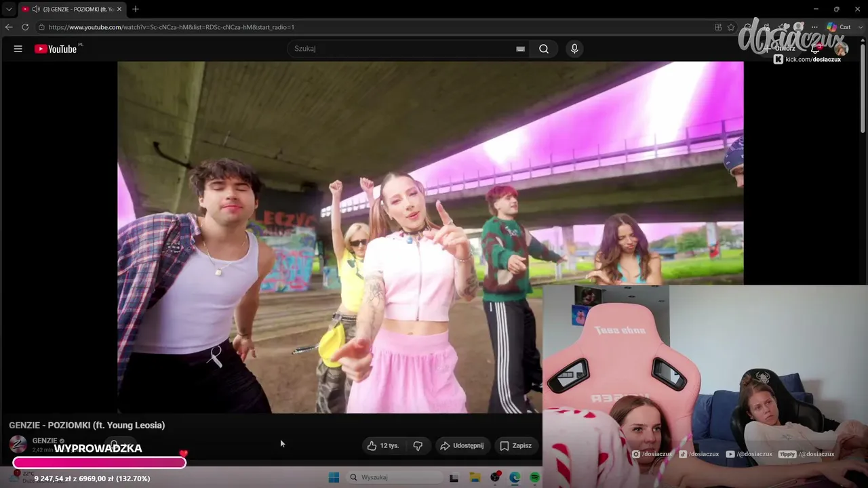
Task: Open Microsoft Edge from the taskbar
Action: point(515,478)
